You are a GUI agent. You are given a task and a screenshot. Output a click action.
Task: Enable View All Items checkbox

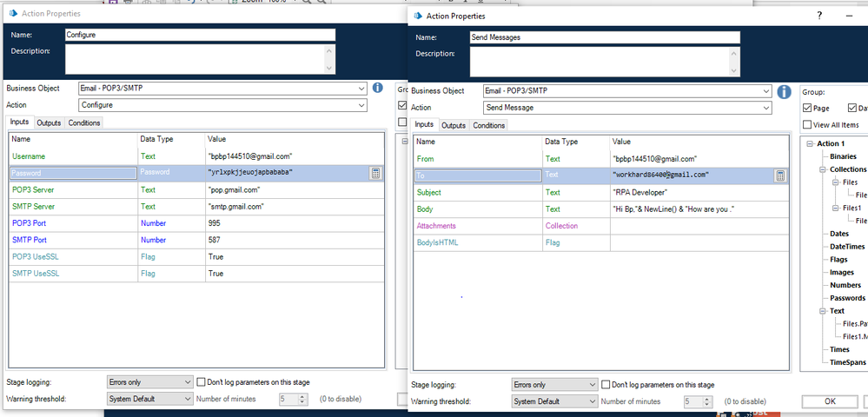coord(807,124)
